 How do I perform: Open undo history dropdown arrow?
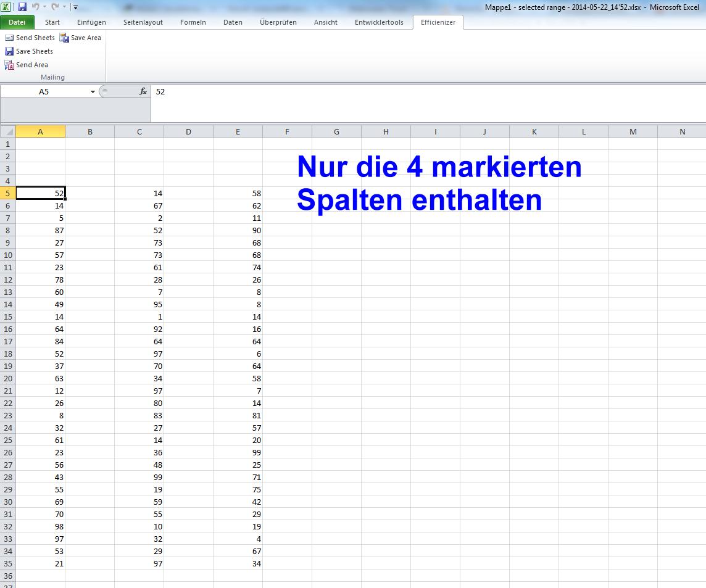tap(44, 7)
